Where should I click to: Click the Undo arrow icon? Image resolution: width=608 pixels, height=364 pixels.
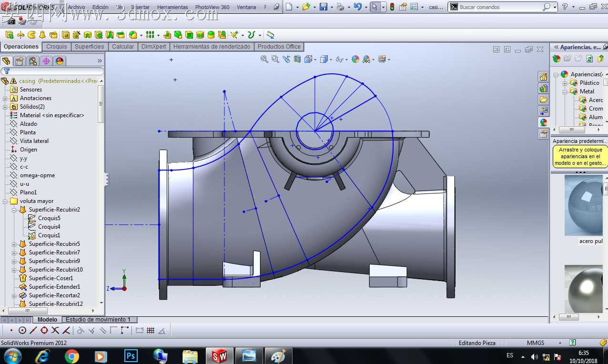coord(357,7)
